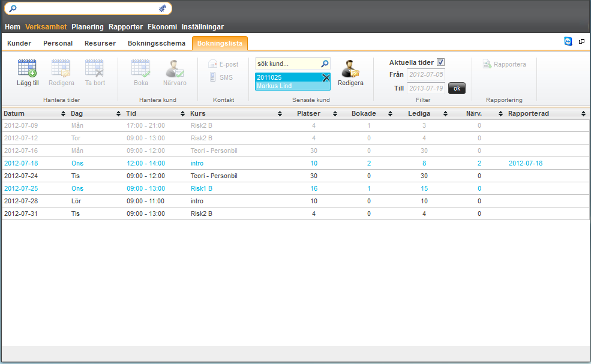Click the Lör day cell
This screenshot has width=591, height=364.
click(76, 201)
